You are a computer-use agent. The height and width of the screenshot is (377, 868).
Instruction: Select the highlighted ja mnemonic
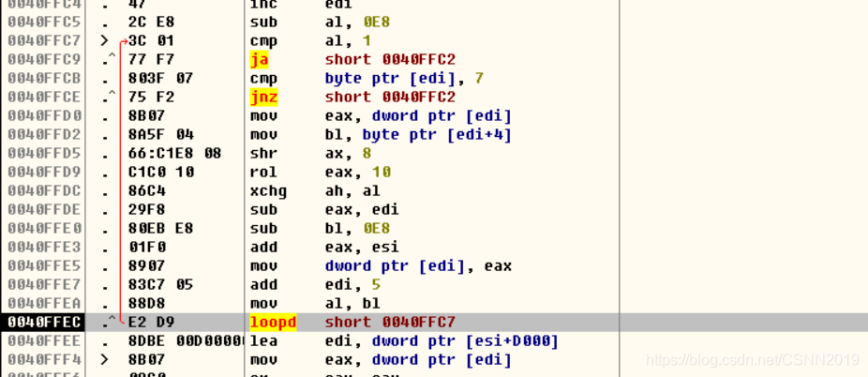(259, 60)
